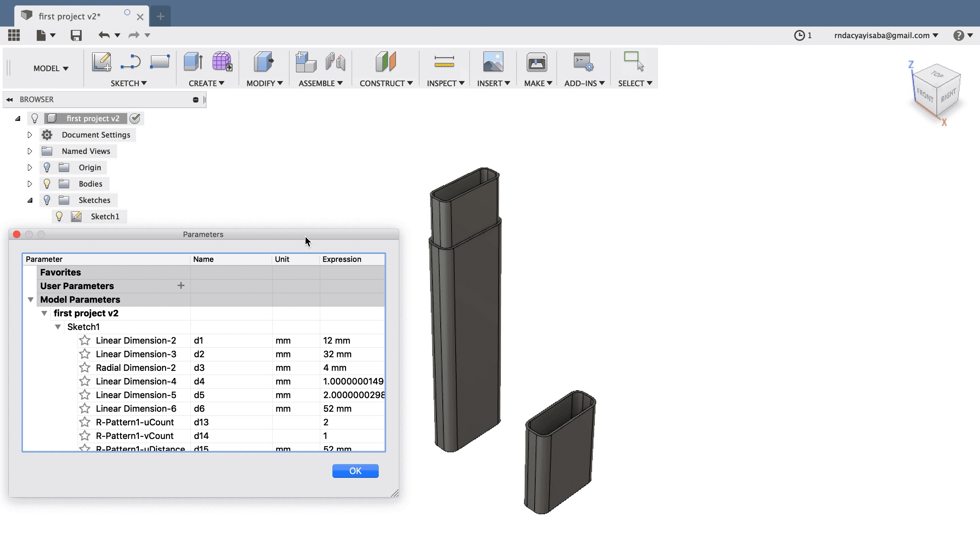The width and height of the screenshot is (980, 551).
Task: Close the first project v2 tab
Action: point(140,17)
